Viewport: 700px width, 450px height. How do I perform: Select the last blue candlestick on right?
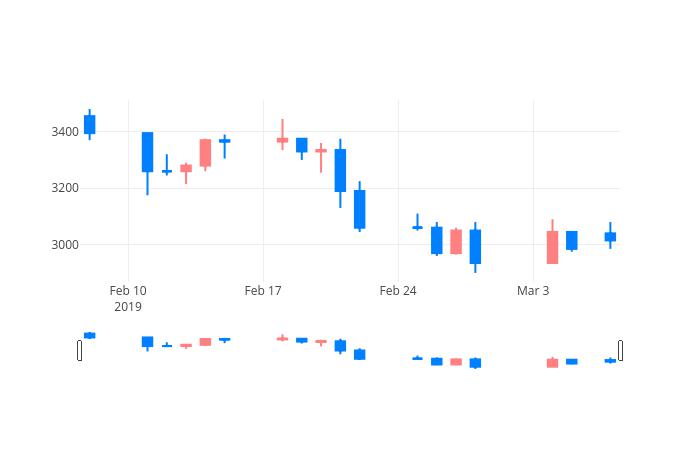coord(610,237)
